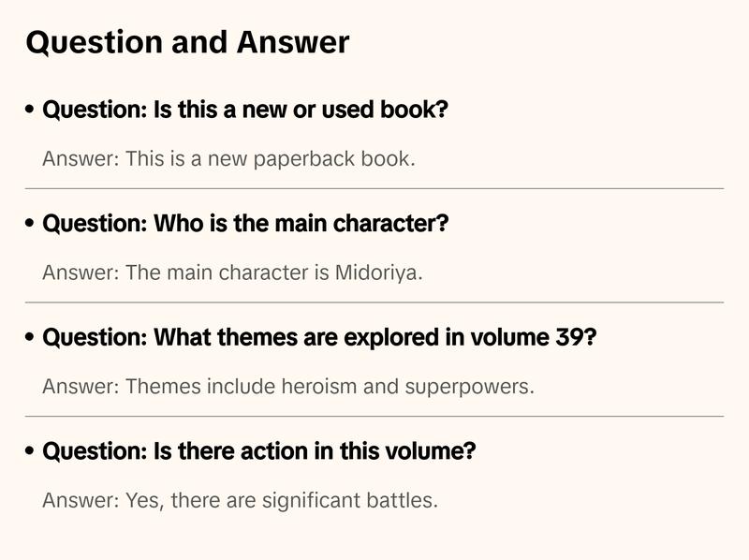
Task: Click the bullet beside the new or used book question
Action: pyautogui.click(x=31, y=111)
